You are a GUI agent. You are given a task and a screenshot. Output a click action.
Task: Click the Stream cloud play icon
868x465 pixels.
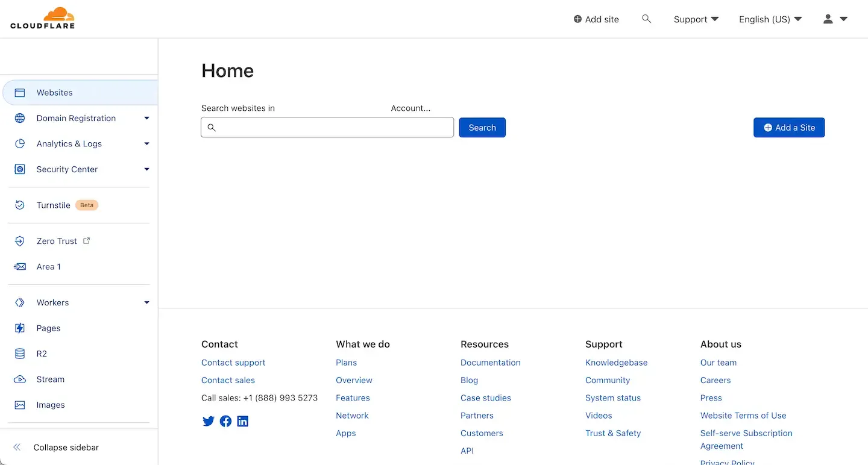pos(20,379)
